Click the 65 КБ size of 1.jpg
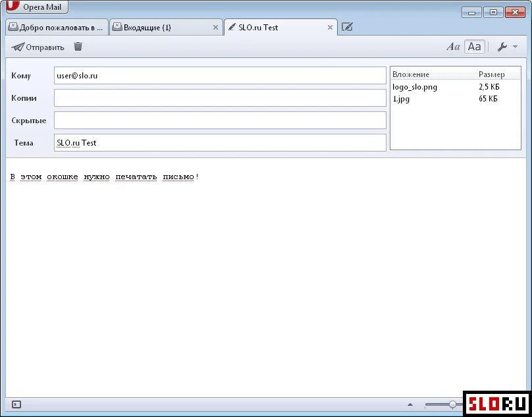This screenshot has height=417, width=532. 488,99
